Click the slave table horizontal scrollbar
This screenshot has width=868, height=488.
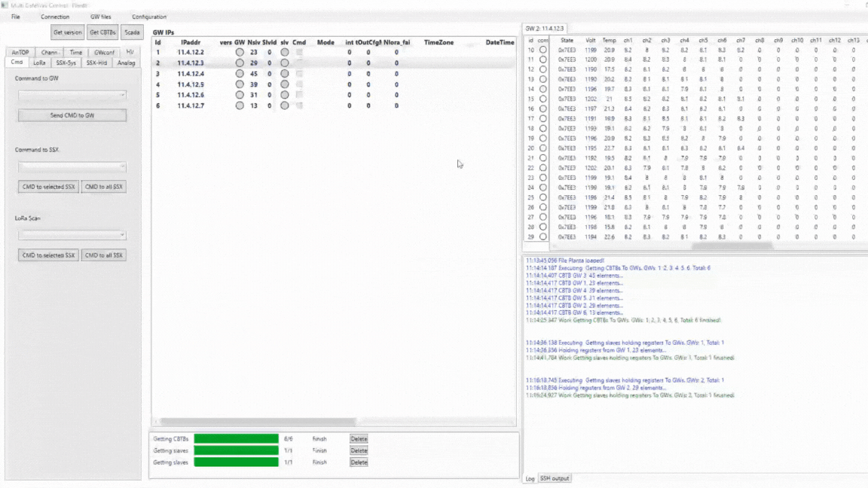pyautogui.click(x=732, y=246)
